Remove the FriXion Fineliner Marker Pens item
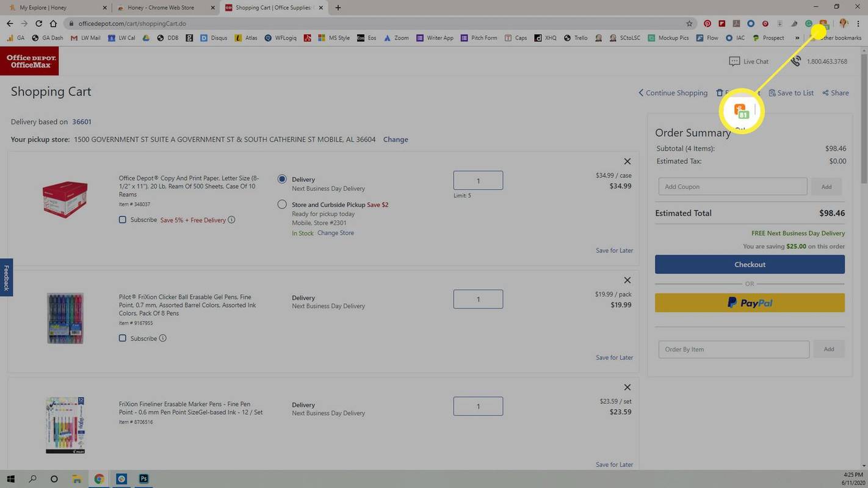Viewport: 868px width, 488px height. click(x=627, y=387)
